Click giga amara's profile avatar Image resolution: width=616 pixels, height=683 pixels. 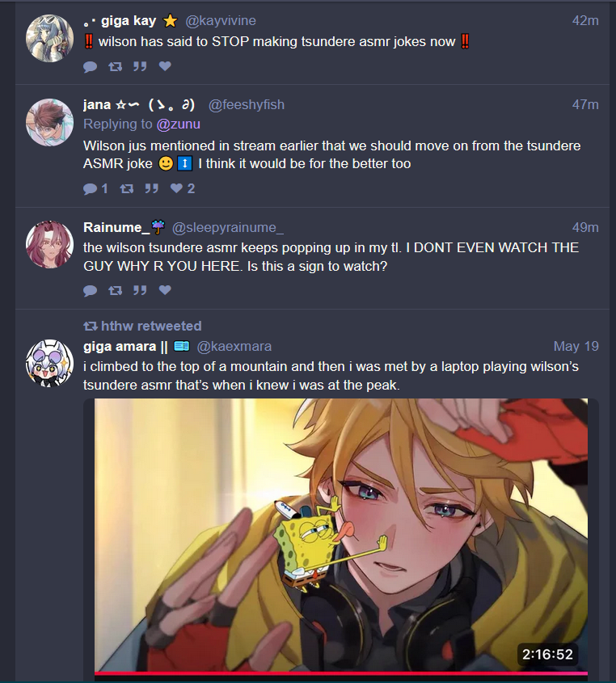click(x=49, y=363)
